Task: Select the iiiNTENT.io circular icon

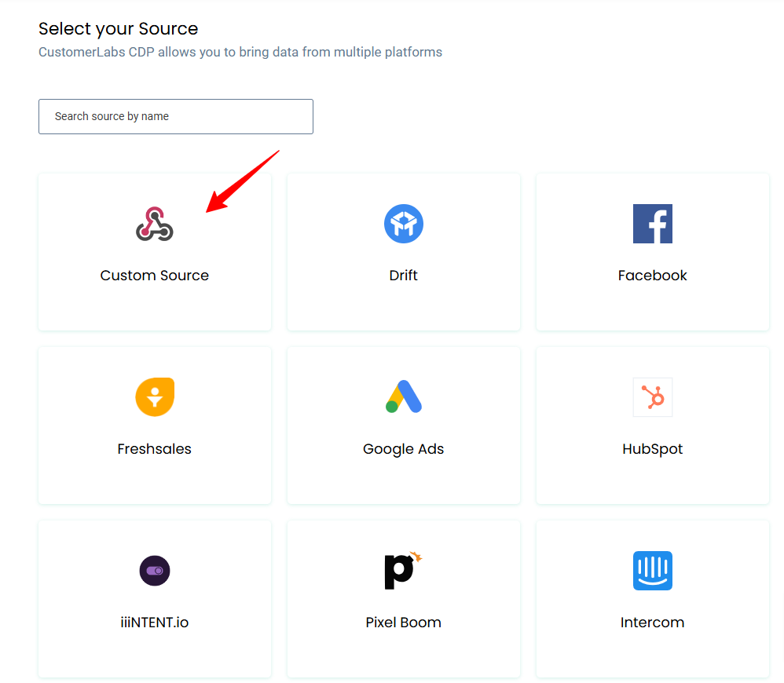Action: click(155, 571)
